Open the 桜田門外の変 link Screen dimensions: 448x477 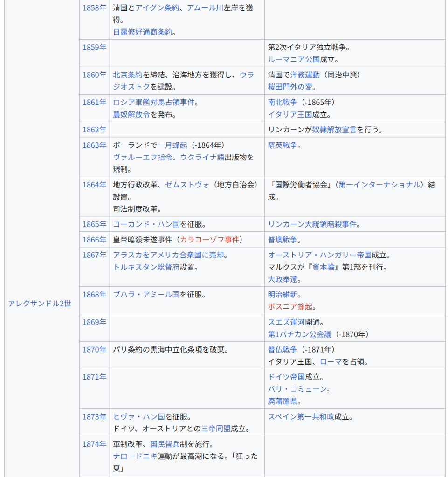click(290, 87)
